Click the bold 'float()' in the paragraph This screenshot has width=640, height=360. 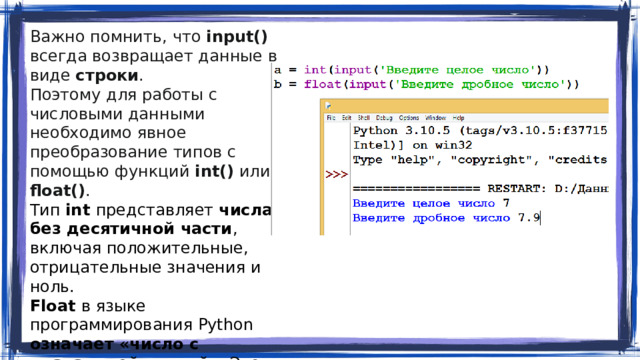pyautogui.click(x=58, y=191)
